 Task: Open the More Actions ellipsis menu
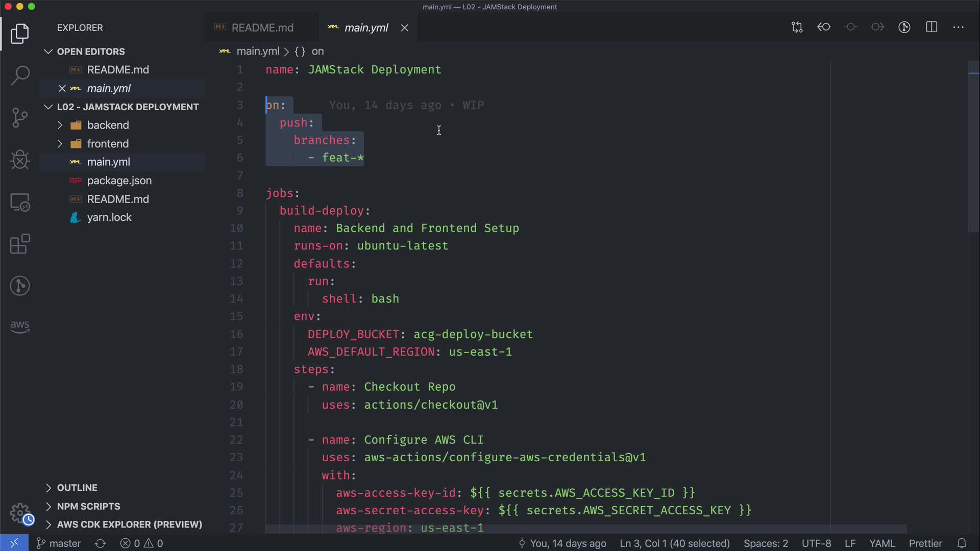(x=958, y=27)
